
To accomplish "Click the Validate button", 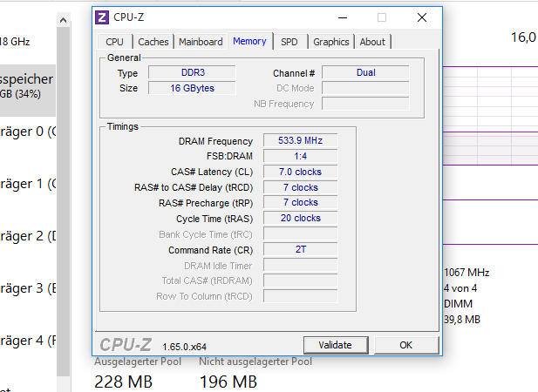I will pos(336,345).
